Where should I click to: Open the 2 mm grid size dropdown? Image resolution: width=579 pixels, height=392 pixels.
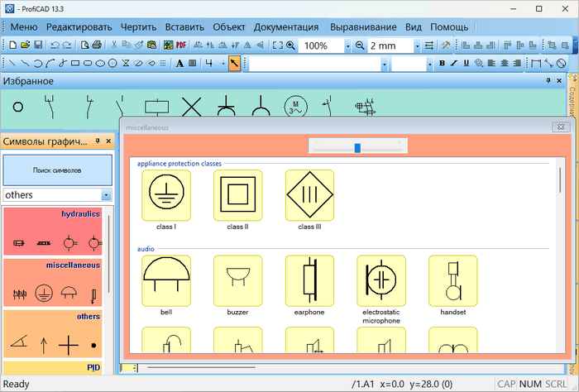pos(417,45)
